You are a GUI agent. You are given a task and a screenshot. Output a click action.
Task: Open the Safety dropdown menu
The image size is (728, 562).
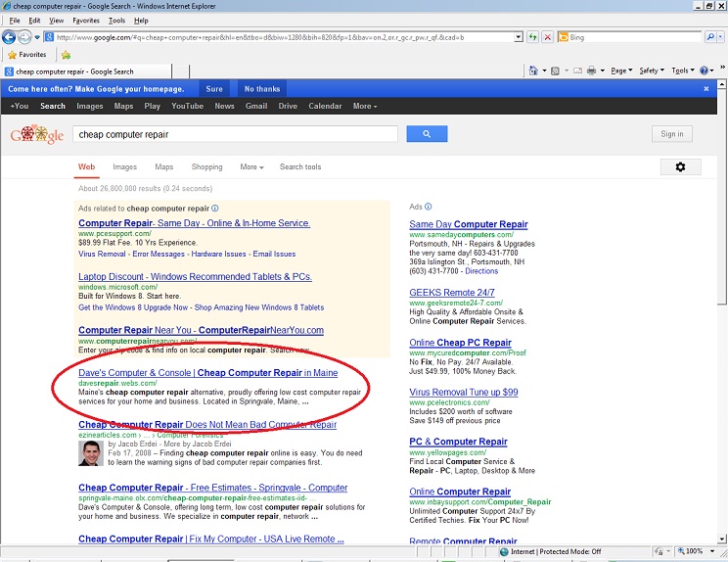[x=652, y=70]
